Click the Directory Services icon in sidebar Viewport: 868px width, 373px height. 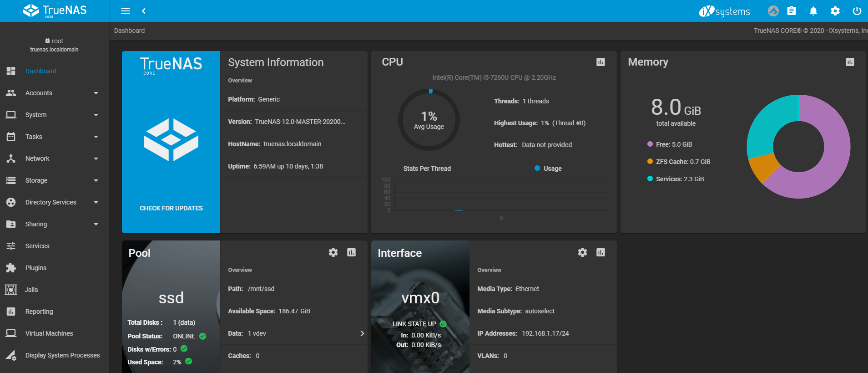pyautogui.click(x=11, y=202)
